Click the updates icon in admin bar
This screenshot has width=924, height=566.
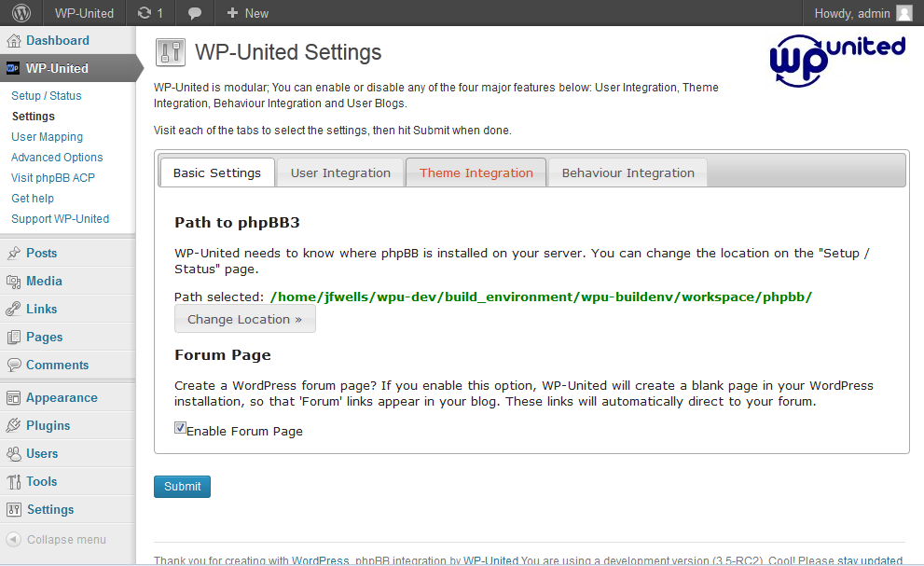point(145,13)
